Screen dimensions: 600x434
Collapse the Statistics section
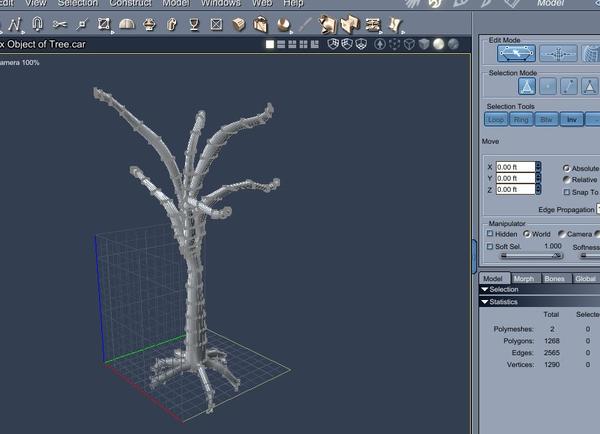(x=486, y=301)
